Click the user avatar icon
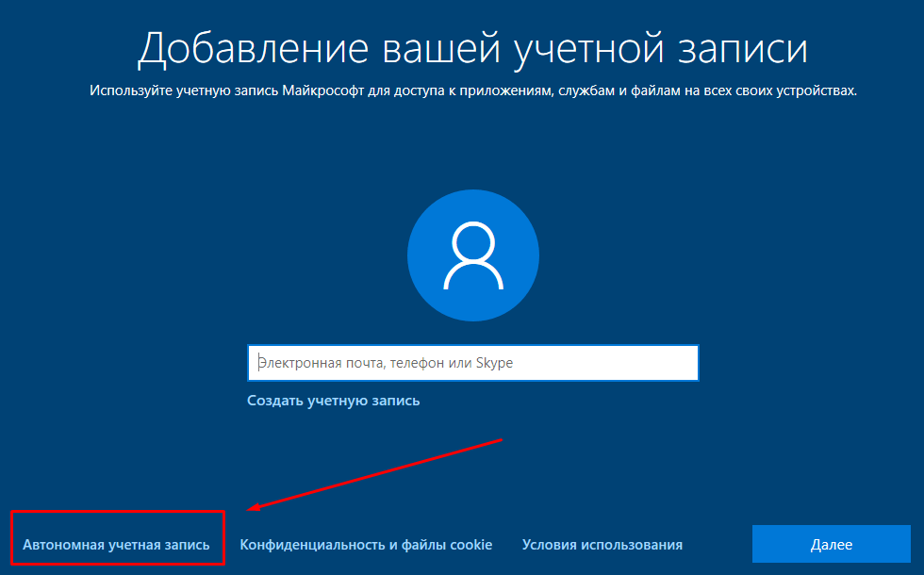This screenshot has height=575, width=924. (473, 255)
